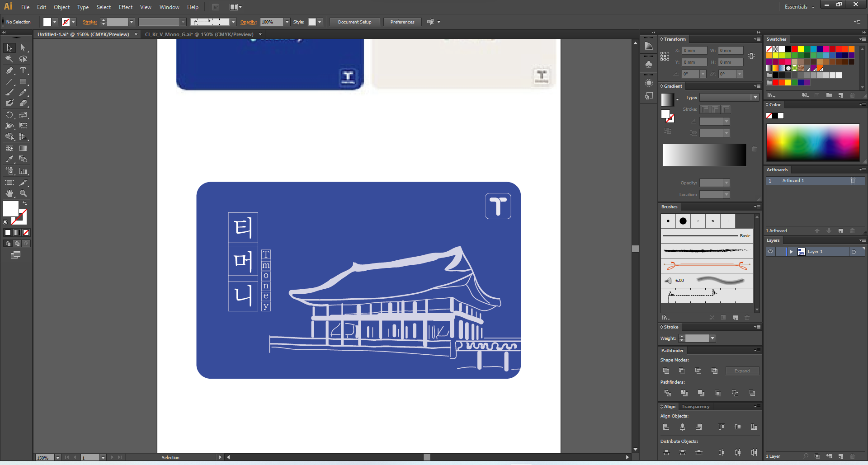Click Horizontal Align Center icon
This screenshot has height=465, width=868.
click(683, 427)
